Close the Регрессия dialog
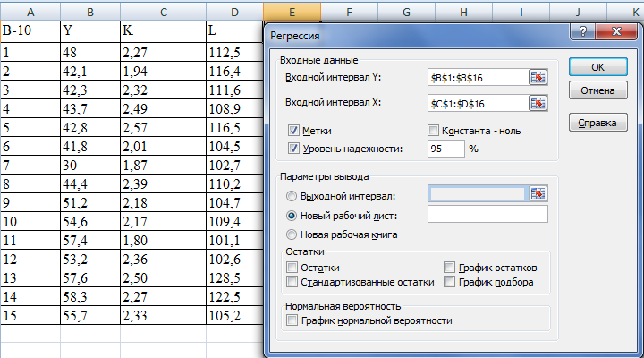The width and height of the screenshot is (644, 358). tap(616, 31)
